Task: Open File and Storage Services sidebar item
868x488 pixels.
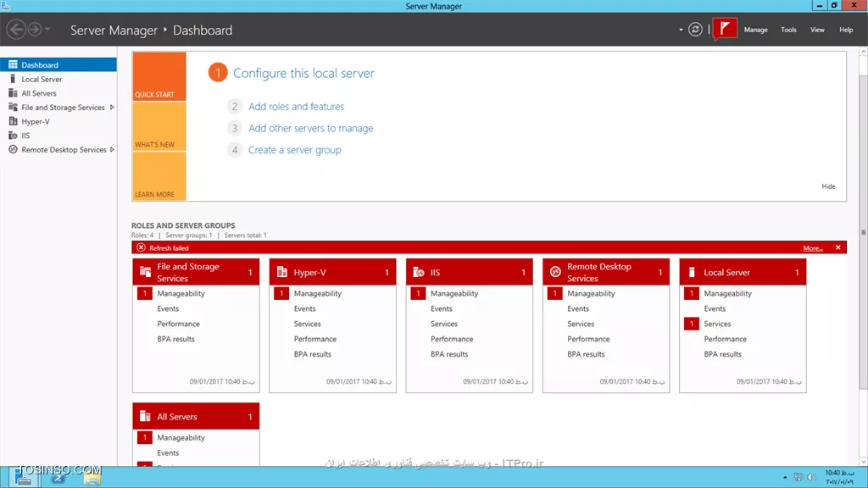Action: point(58,108)
